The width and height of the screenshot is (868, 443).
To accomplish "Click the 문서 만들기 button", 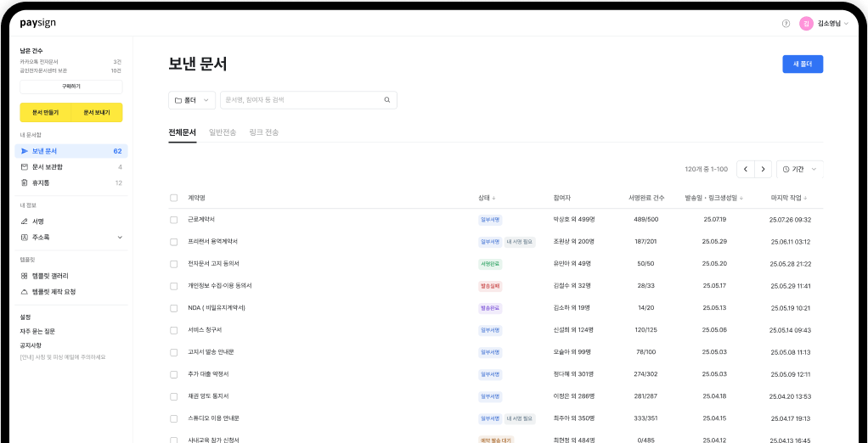I will [x=46, y=113].
